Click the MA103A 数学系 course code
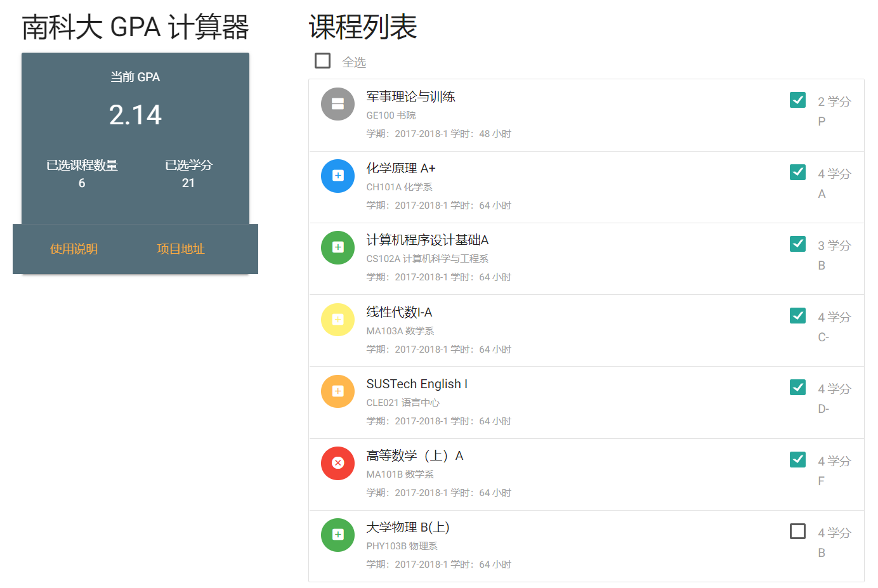The height and width of the screenshot is (588, 878). [400, 331]
